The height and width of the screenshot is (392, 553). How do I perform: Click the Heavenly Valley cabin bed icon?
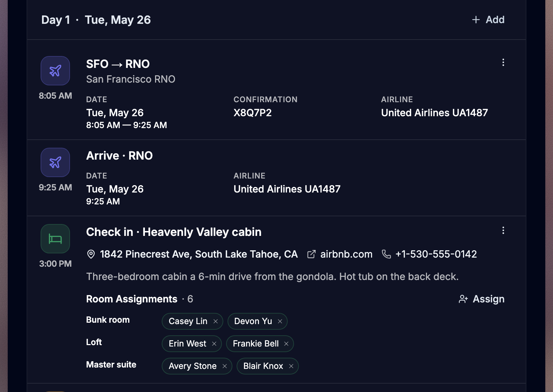point(55,239)
